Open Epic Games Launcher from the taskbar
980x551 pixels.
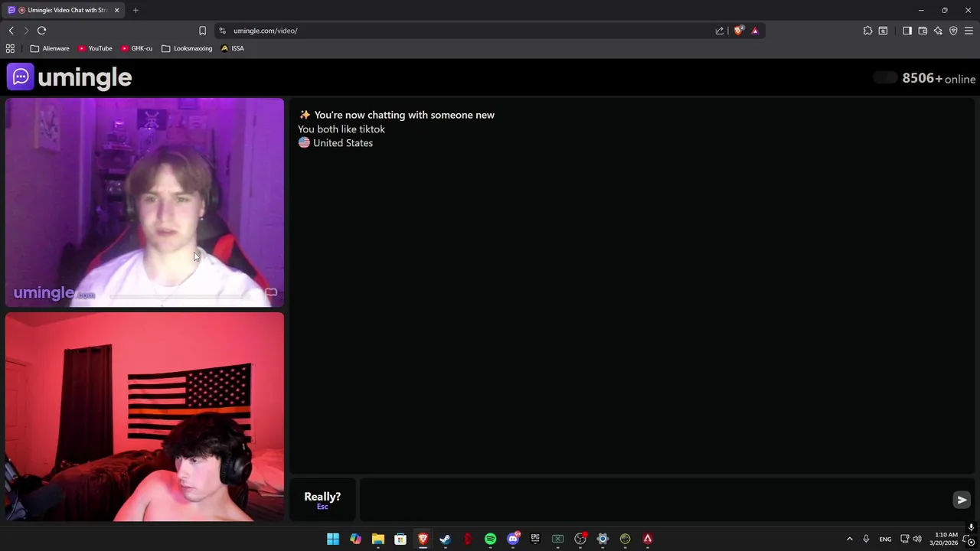(535, 539)
